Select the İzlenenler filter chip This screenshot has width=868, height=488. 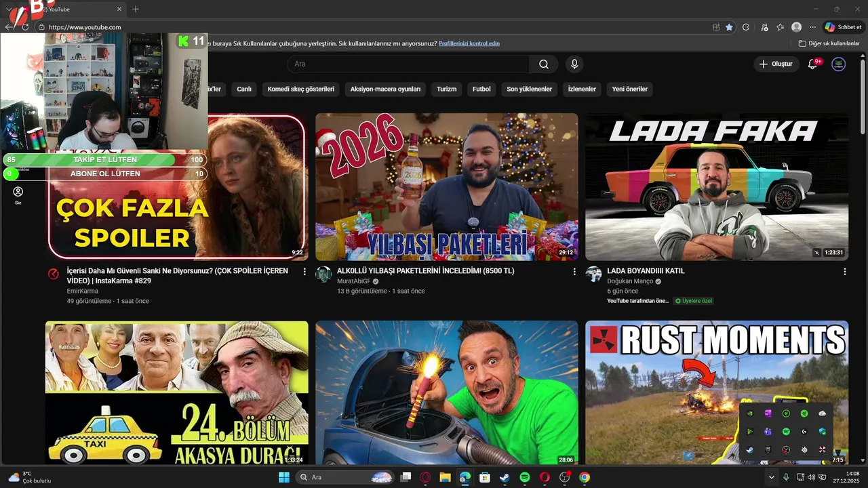[x=582, y=89]
